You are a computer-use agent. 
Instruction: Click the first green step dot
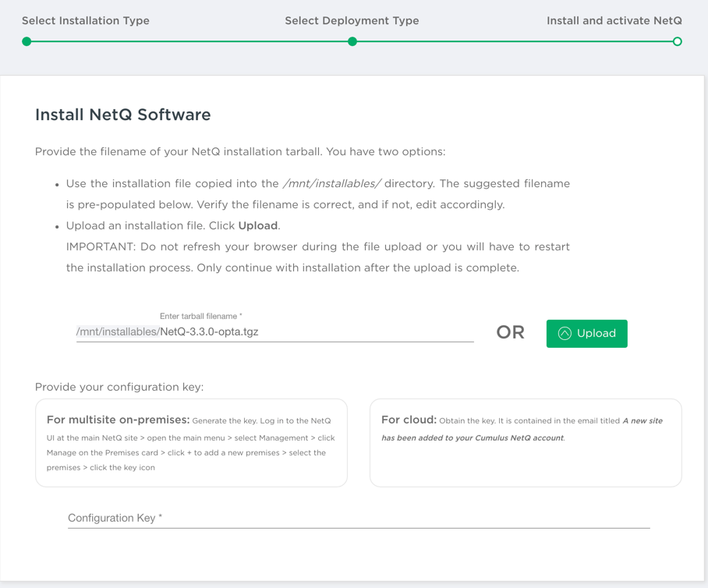pos(27,41)
